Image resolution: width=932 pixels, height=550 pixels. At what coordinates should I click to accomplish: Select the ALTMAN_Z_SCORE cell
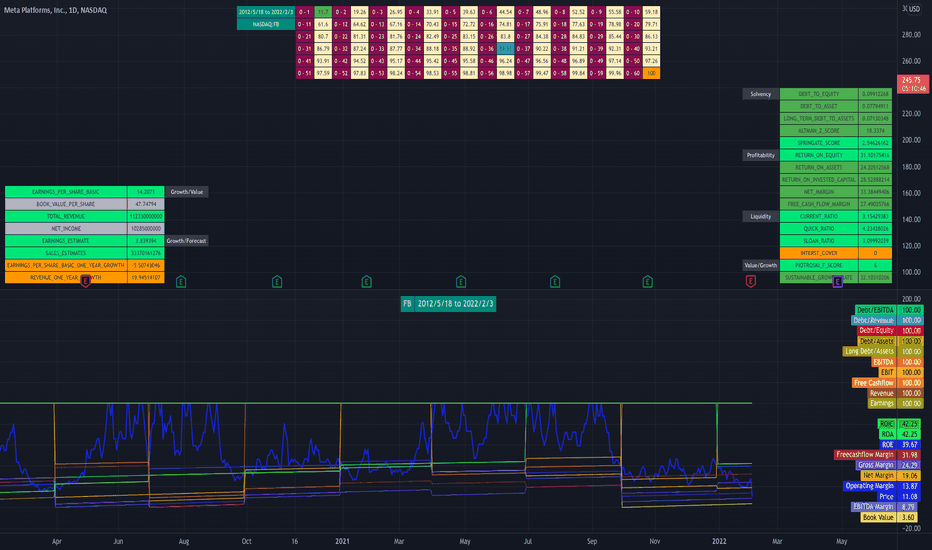(819, 131)
